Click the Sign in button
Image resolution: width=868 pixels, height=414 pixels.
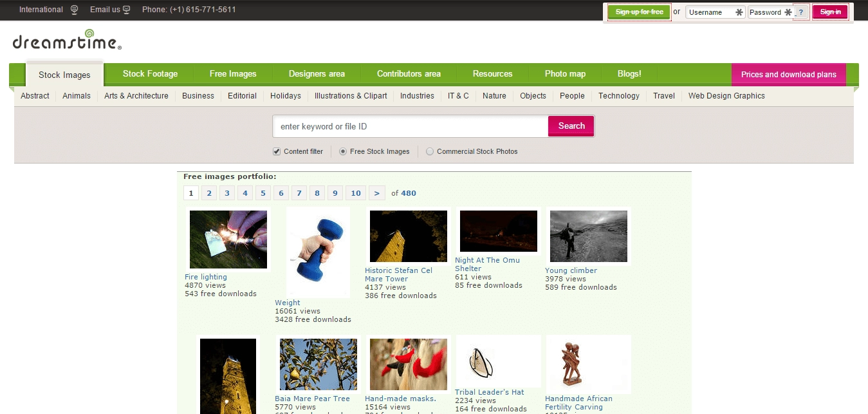click(830, 12)
